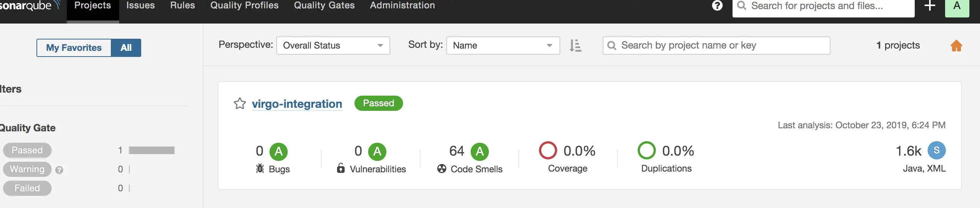Viewport: 980px width, 208px height.
Task: Open the Sort by Name dropdown
Action: tap(503, 46)
